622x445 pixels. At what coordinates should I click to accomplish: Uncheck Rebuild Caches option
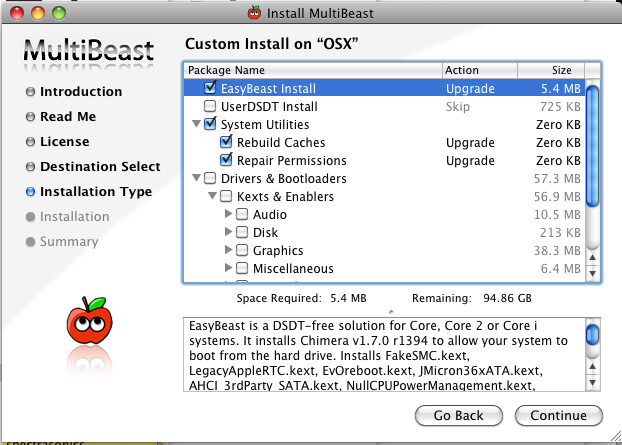[226, 142]
